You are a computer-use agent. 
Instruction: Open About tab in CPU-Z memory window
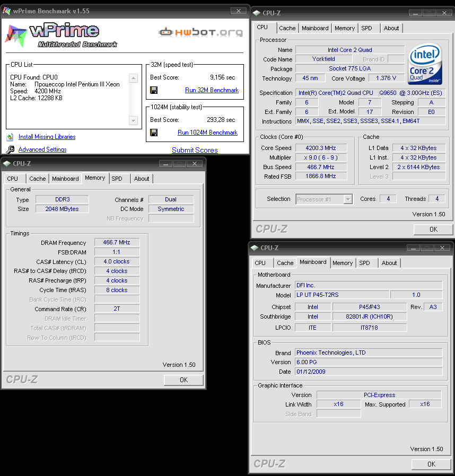tap(141, 179)
